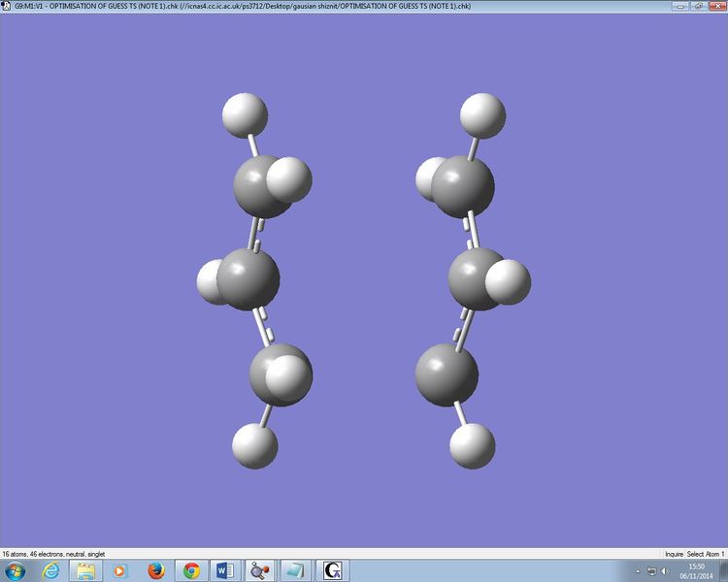This screenshot has height=582, width=728.
Task: Switch to Google Chrome in the taskbar
Action: click(191, 571)
